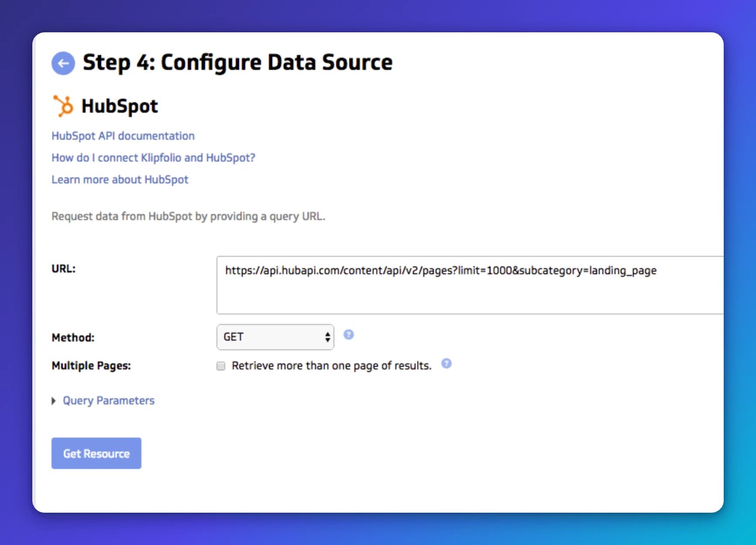Image resolution: width=756 pixels, height=545 pixels.
Task: Go back using the blue arrow icon
Action: (x=63, y=63)
